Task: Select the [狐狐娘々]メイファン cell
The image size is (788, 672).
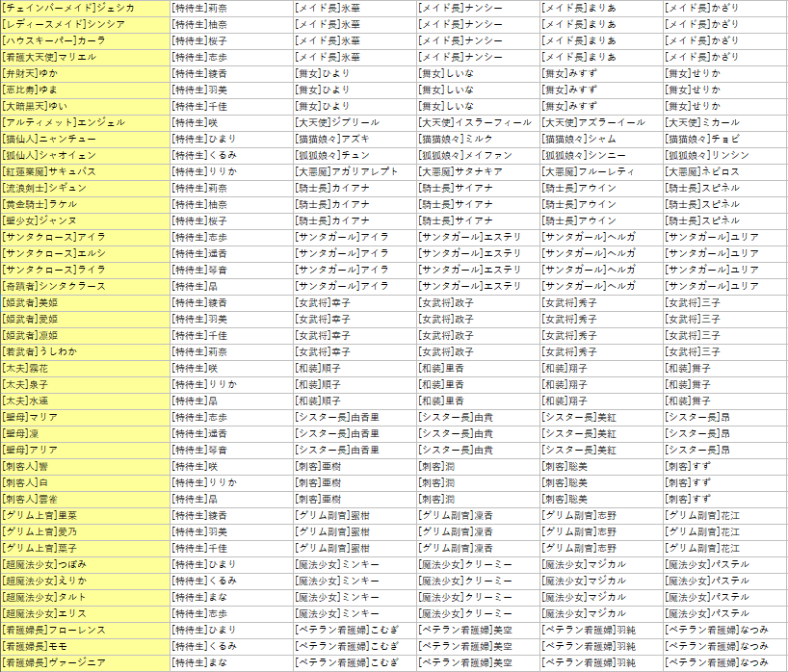Action: pos(477,155)
